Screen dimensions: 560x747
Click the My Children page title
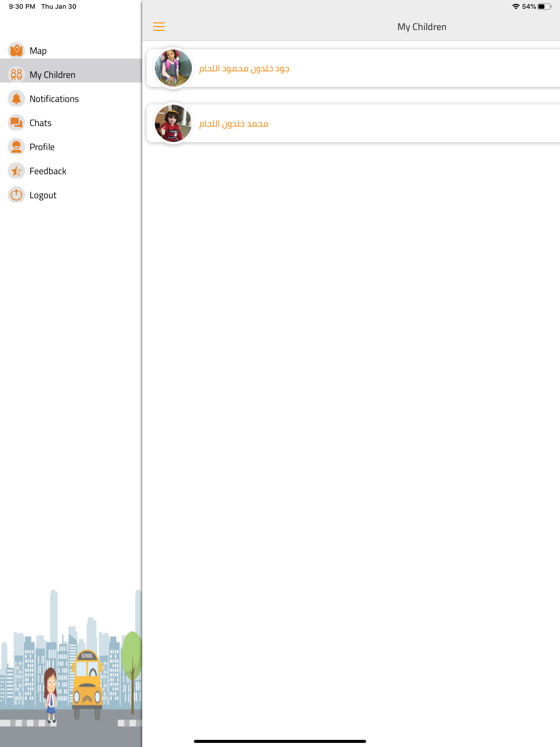click(x=422, y=27)
